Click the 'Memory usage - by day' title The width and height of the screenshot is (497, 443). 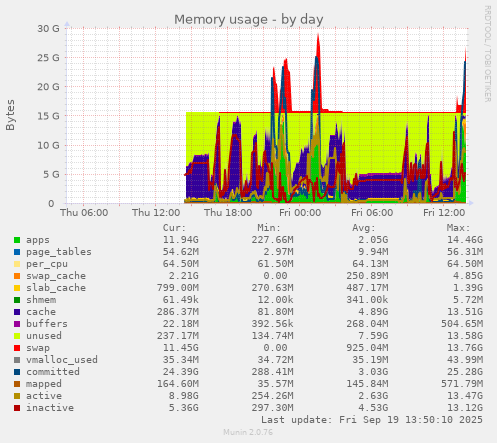click(249, 19)
